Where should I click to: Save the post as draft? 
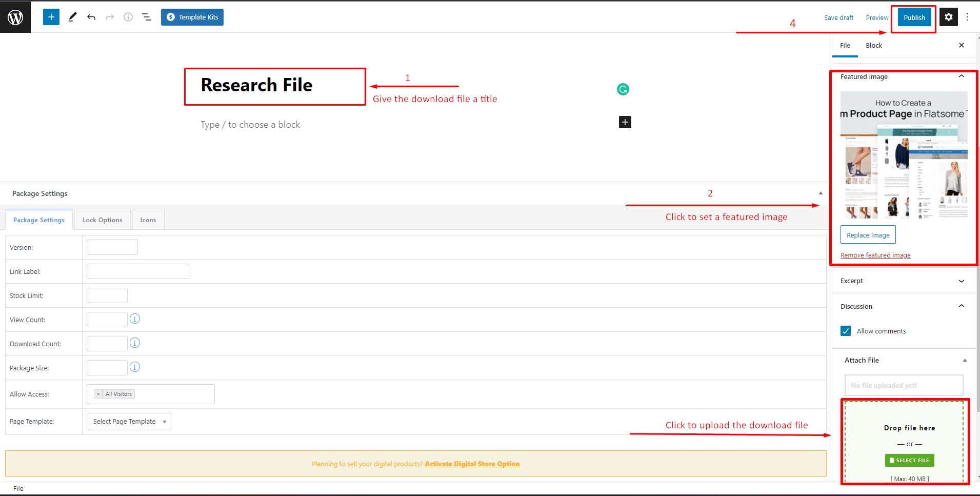point(838,17)
